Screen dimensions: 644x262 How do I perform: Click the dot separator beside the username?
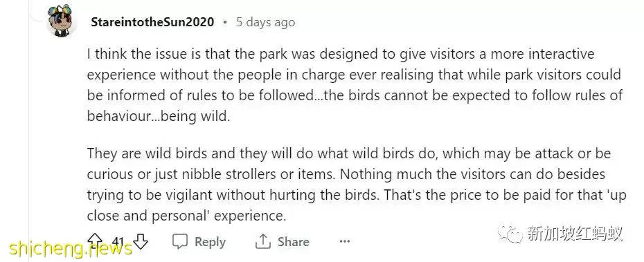225,23
